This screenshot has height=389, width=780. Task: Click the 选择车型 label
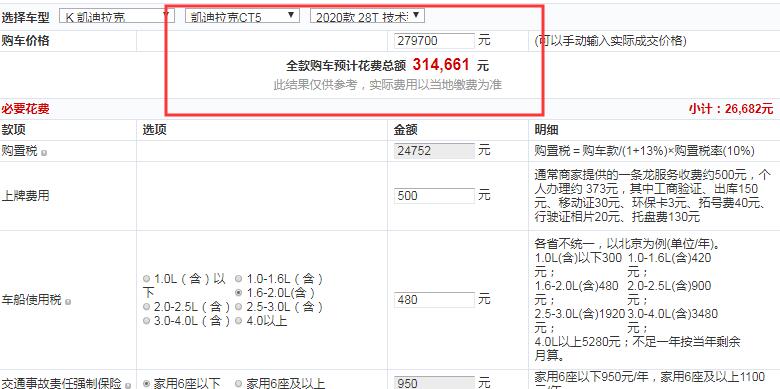[x=25, y=17]
